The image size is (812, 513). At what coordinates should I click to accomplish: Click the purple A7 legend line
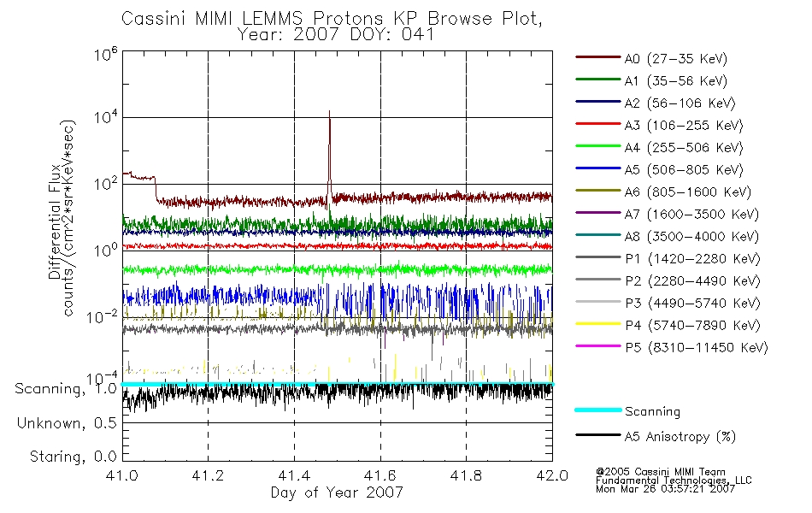pyautogui.click(x=597, y=212)
